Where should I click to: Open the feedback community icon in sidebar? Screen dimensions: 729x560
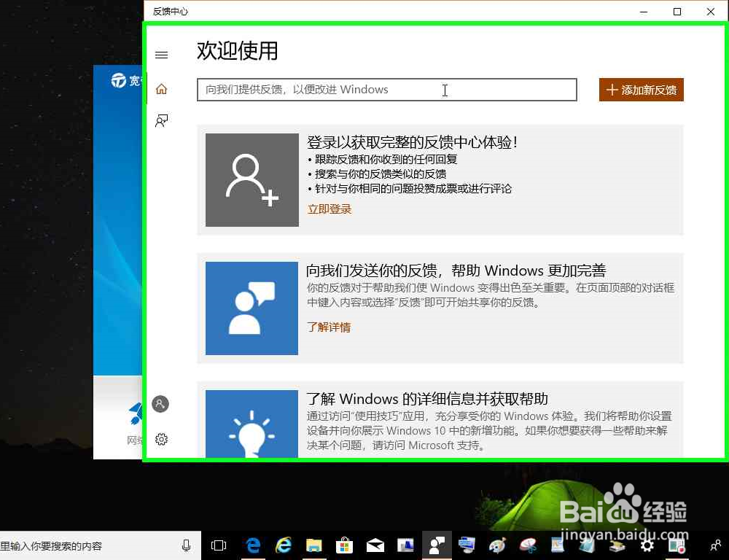tap(161, 120)
